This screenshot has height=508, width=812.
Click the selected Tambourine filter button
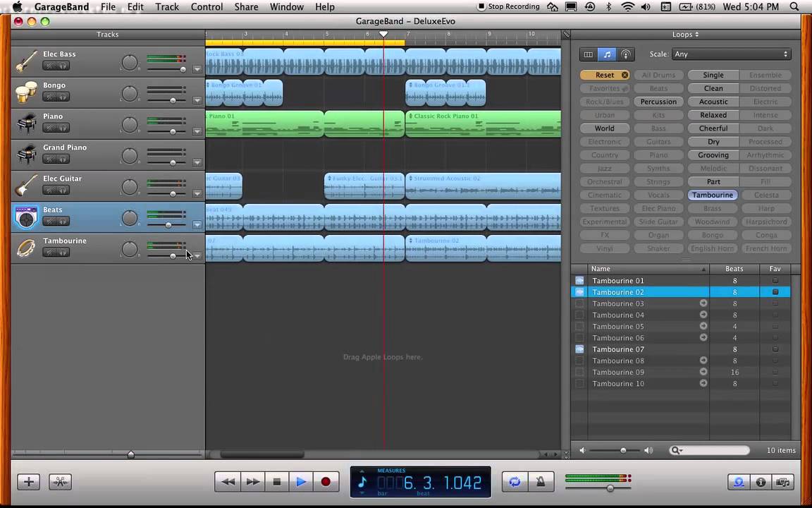(x=713, y=195)
